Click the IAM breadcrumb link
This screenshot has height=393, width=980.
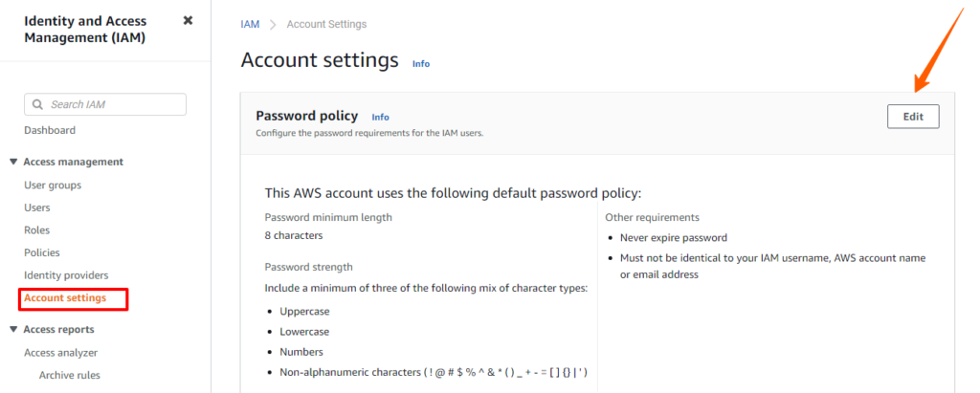pyautogui.click(x=250, y=24)
